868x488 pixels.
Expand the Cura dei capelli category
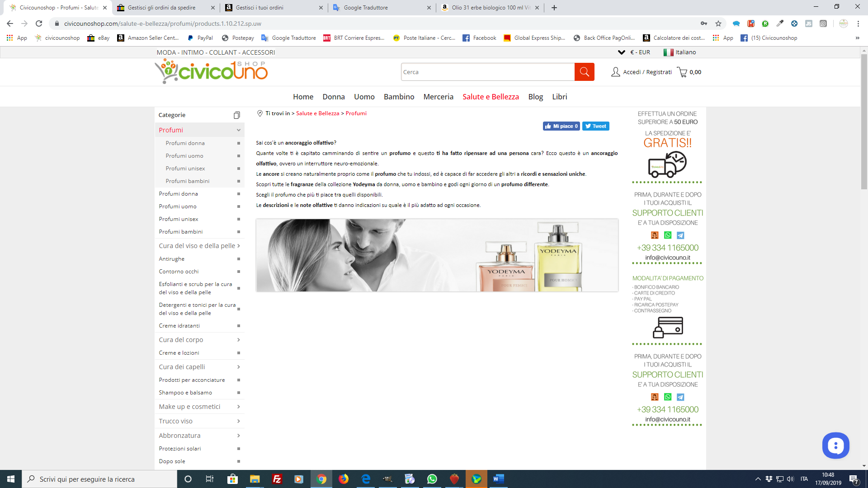click(238, 367)
